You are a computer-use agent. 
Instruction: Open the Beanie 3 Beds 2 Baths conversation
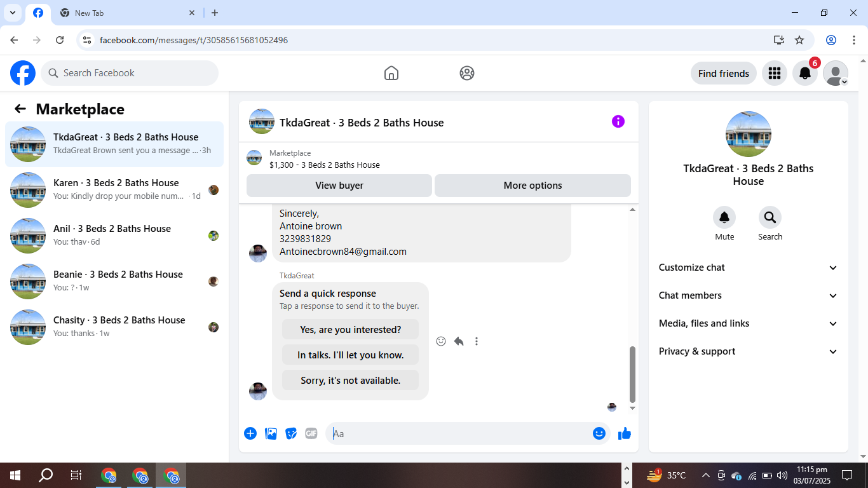click(114, 281)
